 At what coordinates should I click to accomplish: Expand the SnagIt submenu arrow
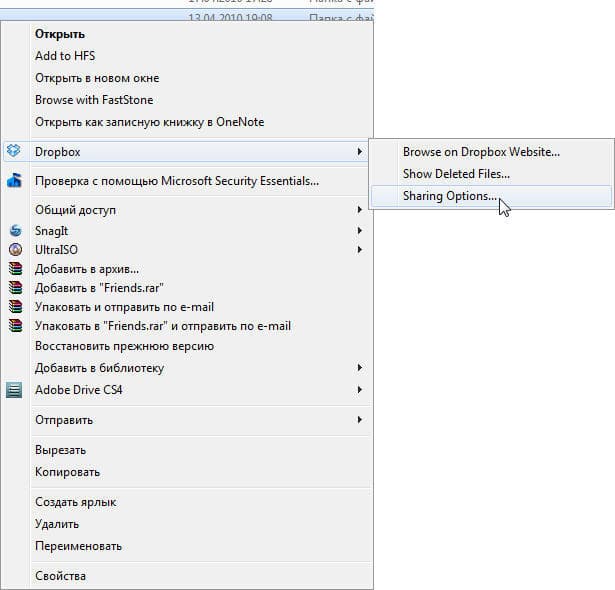[x=360, y=230]
